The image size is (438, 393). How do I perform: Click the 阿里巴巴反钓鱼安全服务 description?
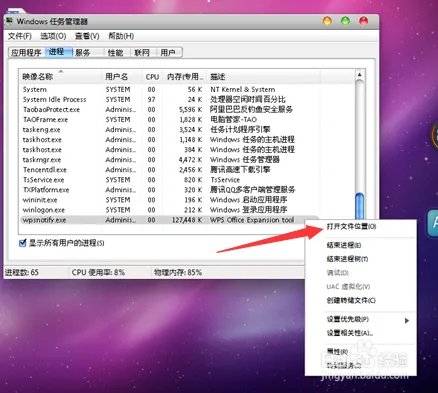[x=251, y=109]
